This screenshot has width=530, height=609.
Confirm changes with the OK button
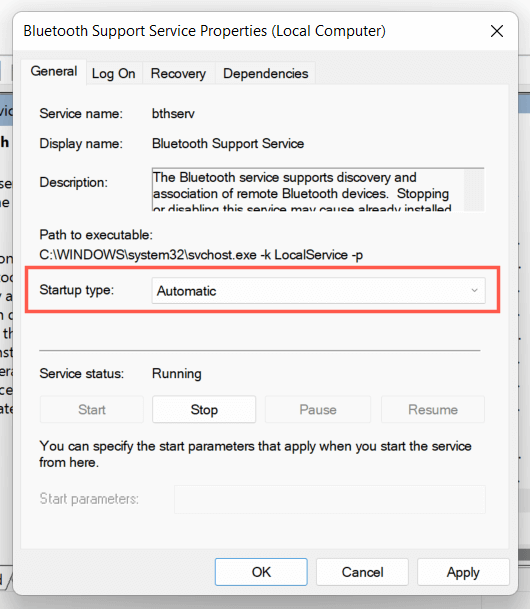pyautogui.click(x=261, y=572)
